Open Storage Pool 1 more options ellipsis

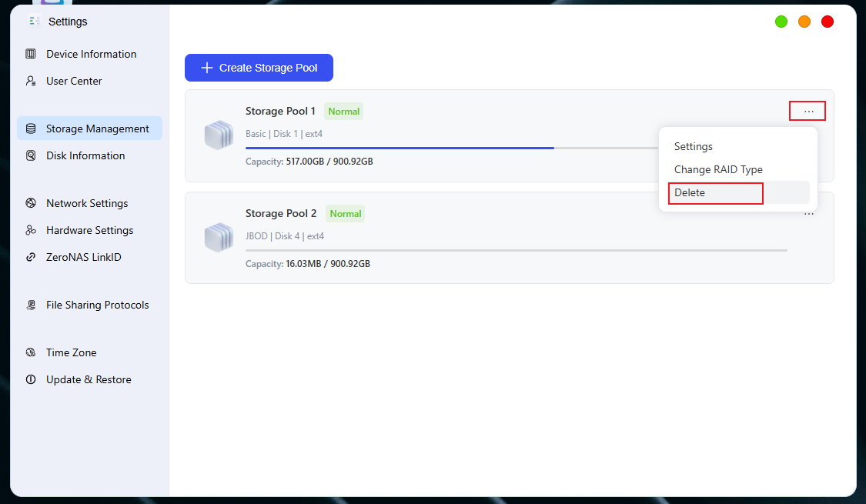(808, 112)
